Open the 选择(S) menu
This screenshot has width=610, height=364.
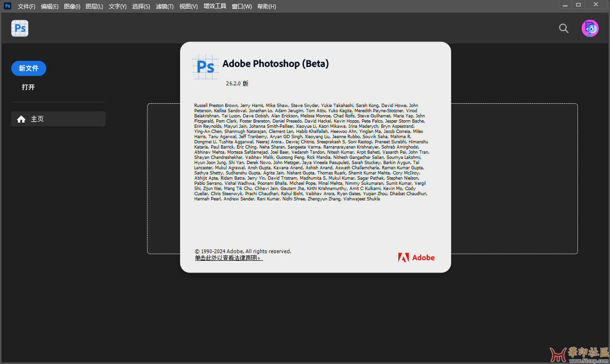[x=141, y=7]
